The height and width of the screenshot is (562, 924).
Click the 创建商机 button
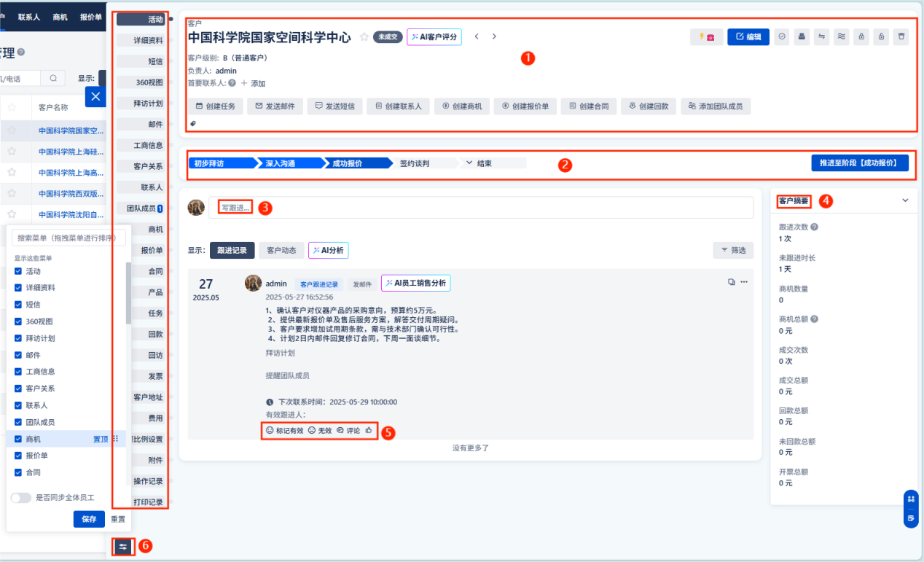click(x=461, y=106)
